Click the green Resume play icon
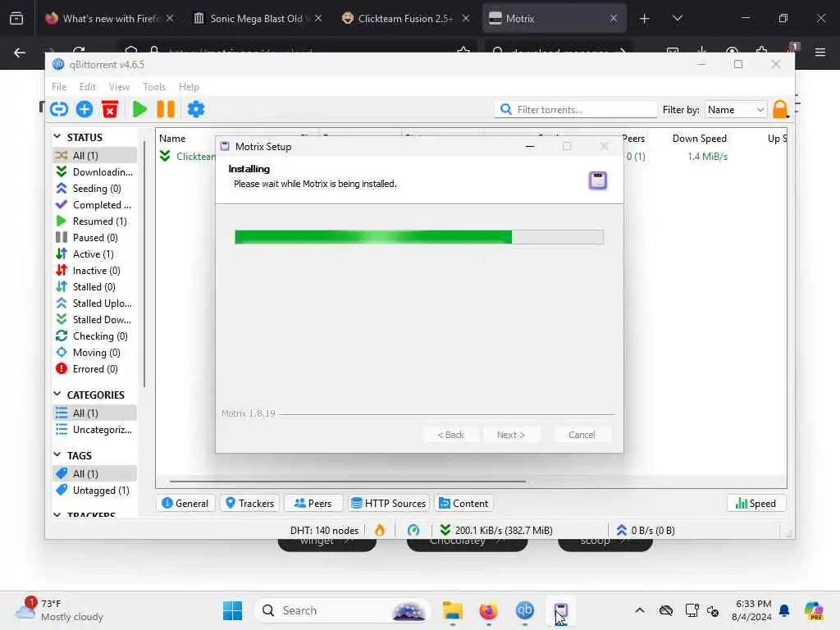Screen dimensions: 840x630 click(139, 109)
